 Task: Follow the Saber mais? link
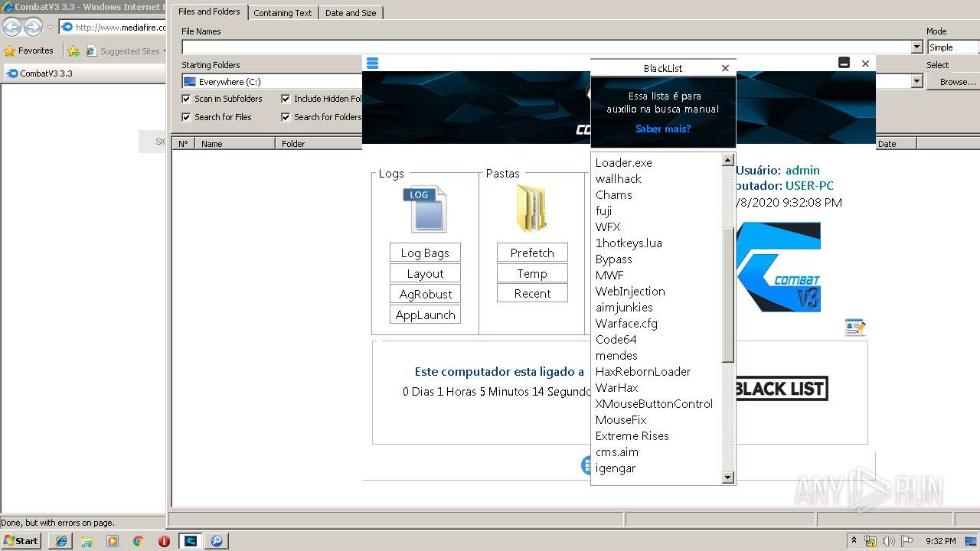(x=663, y=129)
